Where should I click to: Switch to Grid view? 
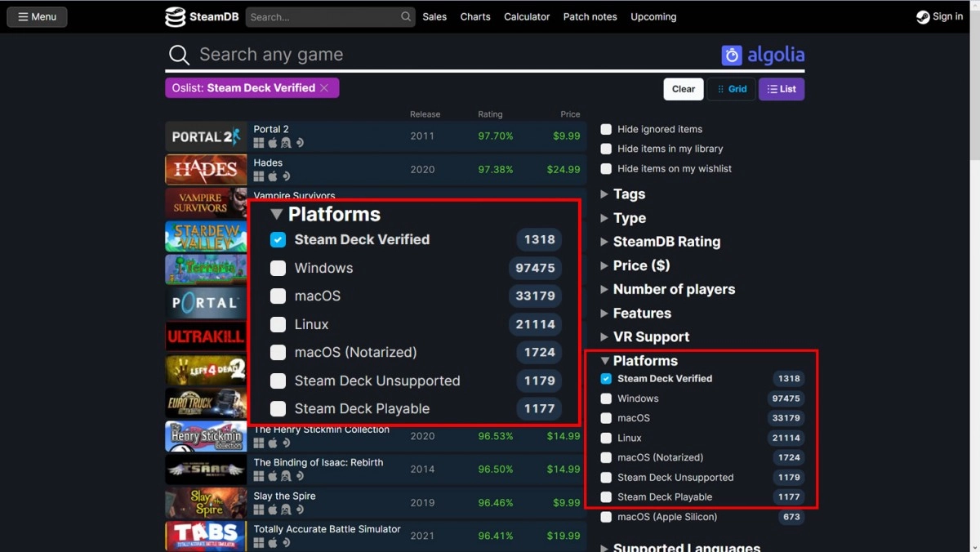click(x=731, y=89)
